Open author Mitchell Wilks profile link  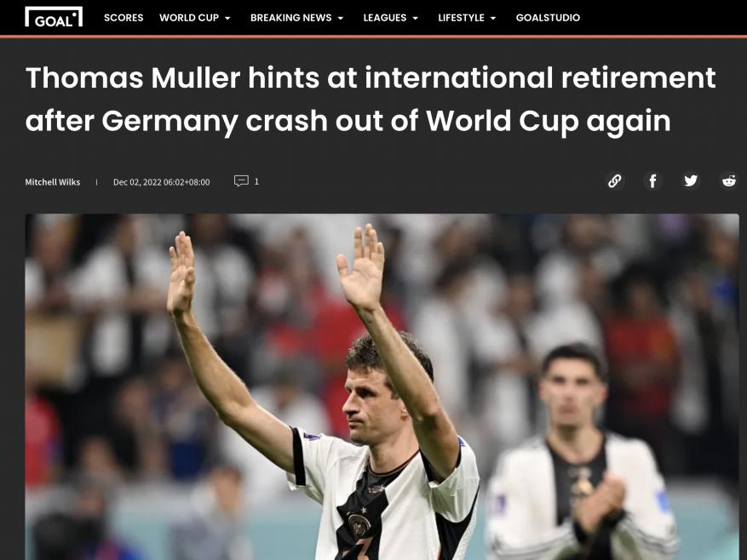tap(53, 182)
